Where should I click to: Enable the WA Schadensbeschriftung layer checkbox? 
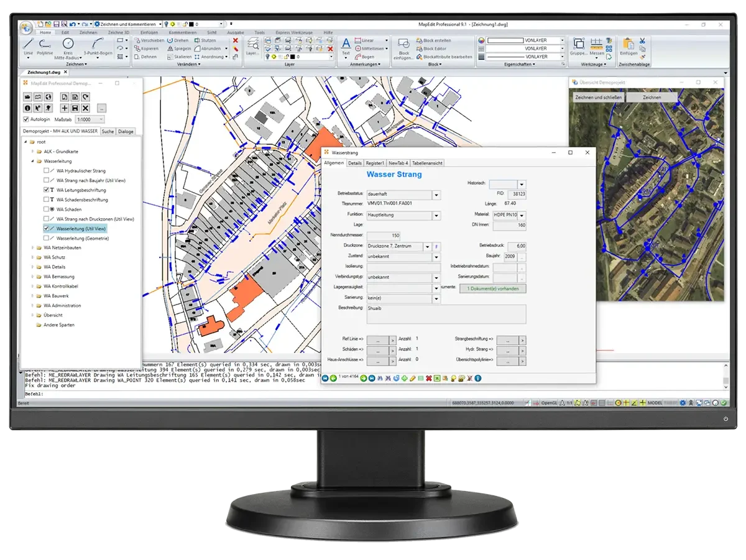(47, 200)
